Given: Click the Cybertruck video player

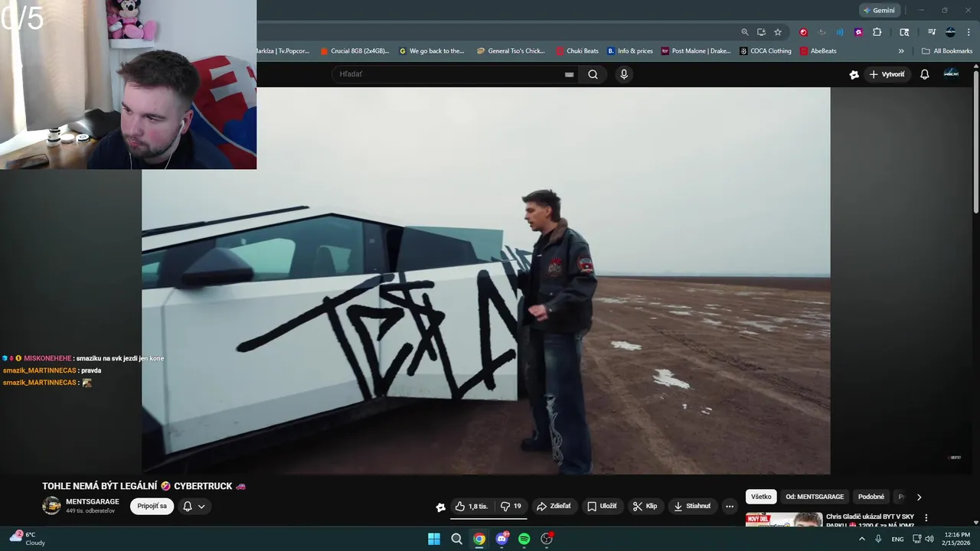Looking at the screenshot, I should (x=485, y=281).
